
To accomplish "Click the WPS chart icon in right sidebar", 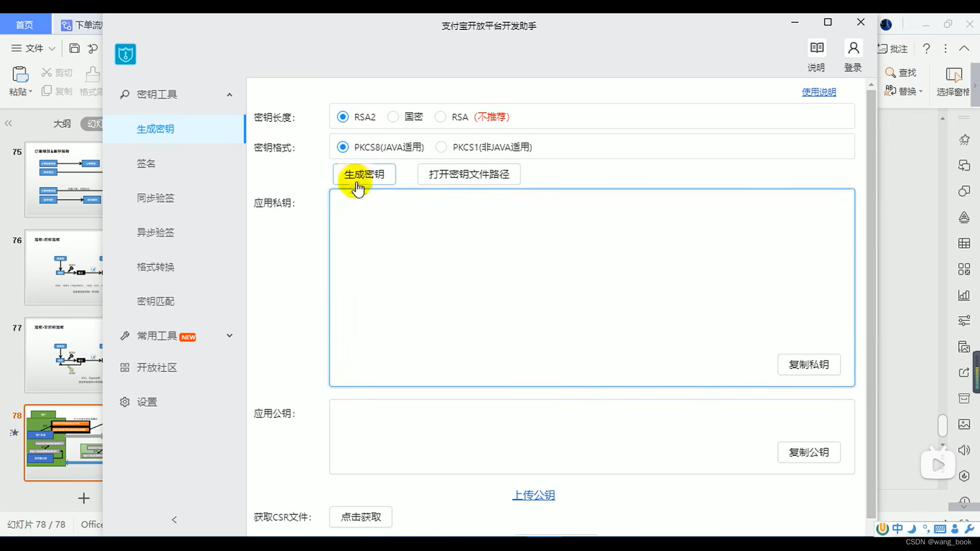I will coord(964,295).
